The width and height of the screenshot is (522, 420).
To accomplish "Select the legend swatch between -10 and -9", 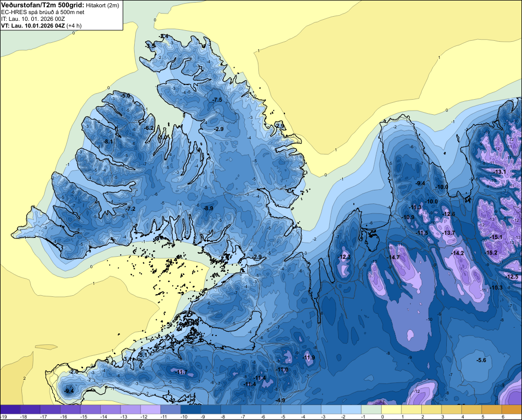I will click(x=191, y=410).
